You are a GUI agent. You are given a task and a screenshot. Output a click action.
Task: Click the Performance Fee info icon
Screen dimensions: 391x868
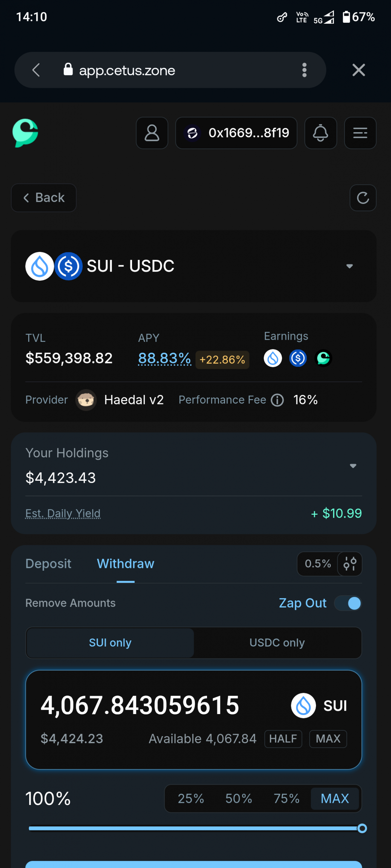click(x=277, y=400)
